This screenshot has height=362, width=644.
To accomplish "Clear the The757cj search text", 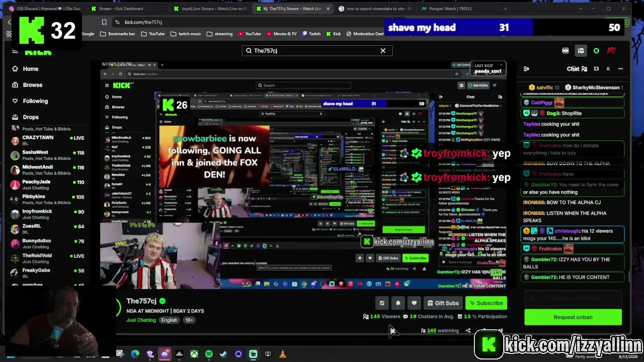I will (383, 51).
